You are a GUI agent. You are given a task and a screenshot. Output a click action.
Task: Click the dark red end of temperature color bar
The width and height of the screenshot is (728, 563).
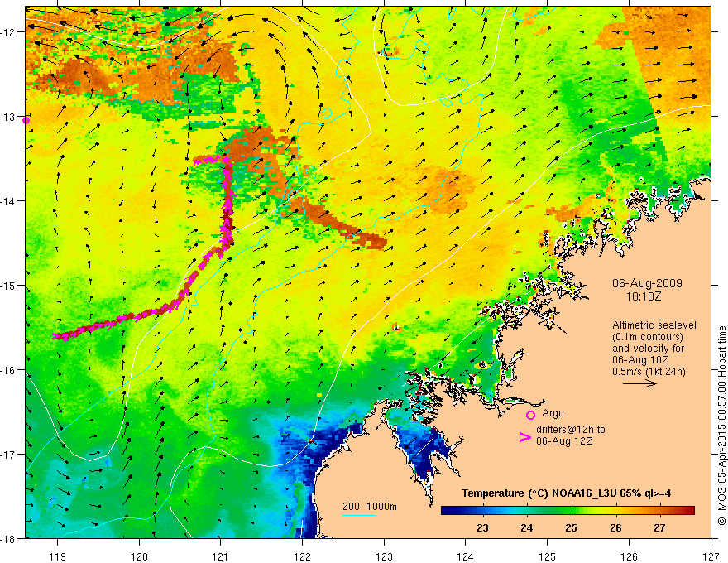click(x=687, y=511)
